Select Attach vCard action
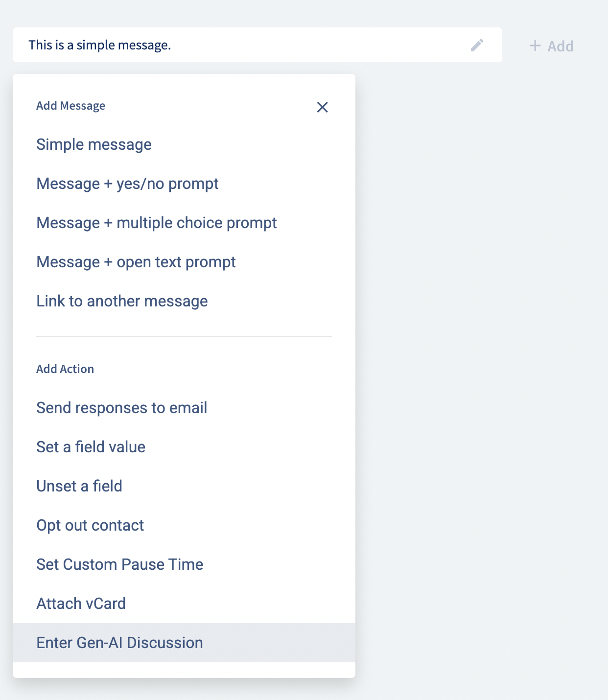 (x=81, y=604)
